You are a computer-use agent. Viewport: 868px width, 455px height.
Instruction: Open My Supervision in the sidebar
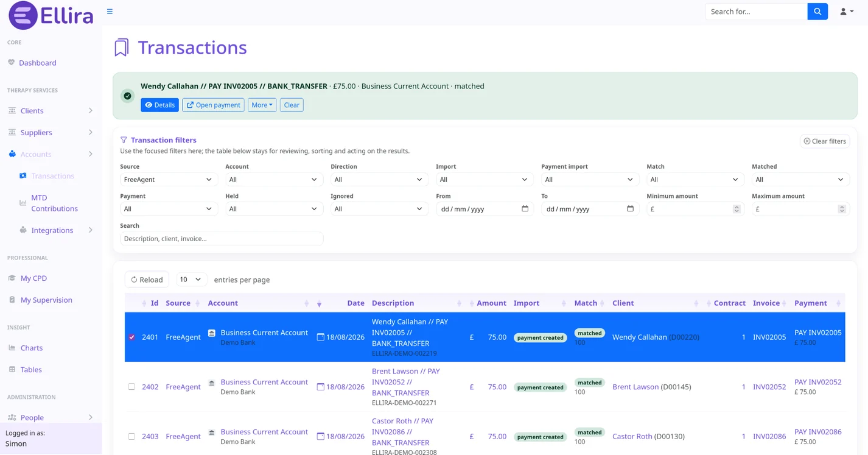(x=46, y=300)
